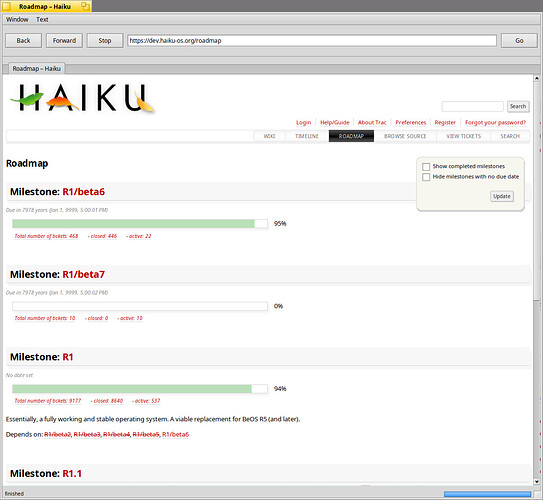Open the About Trac link

[x=372, y=123]
